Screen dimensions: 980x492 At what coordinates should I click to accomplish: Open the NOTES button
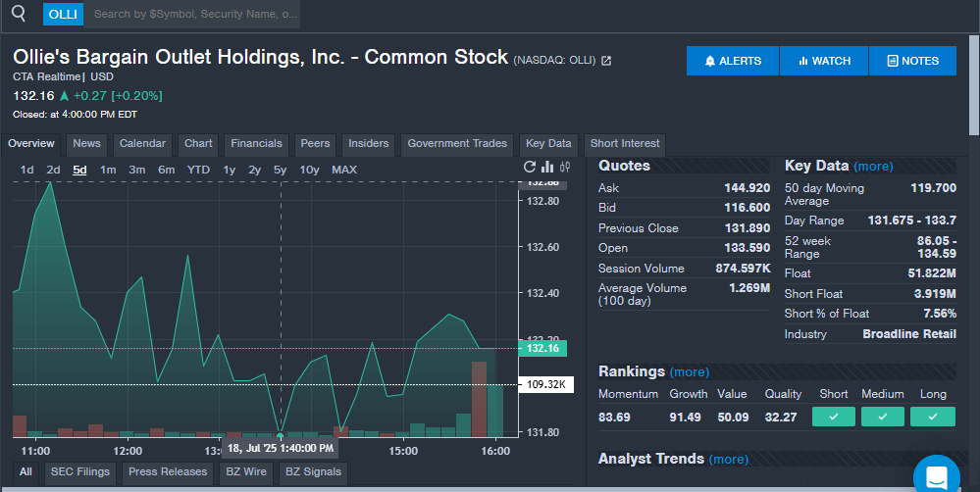click(x=912, y=61)
